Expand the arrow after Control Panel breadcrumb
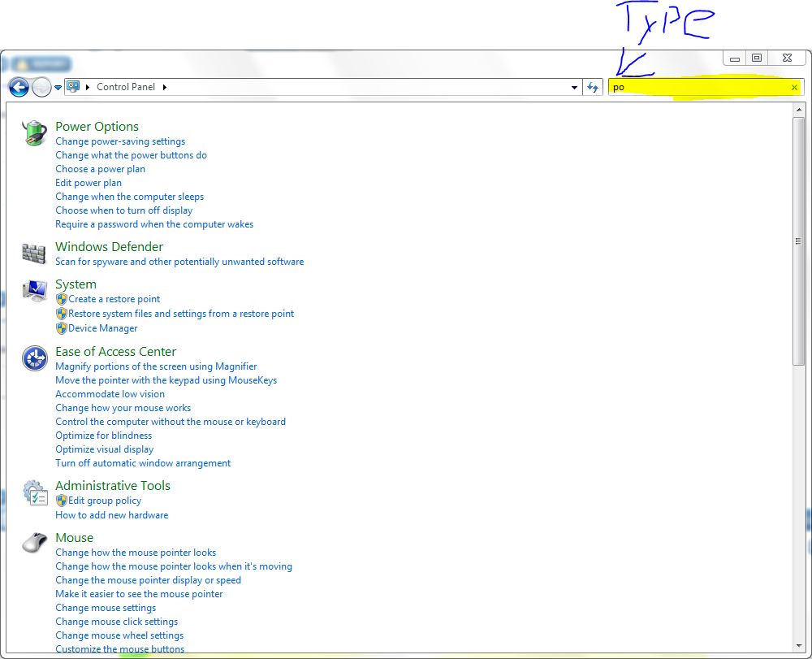 point(165,87)
